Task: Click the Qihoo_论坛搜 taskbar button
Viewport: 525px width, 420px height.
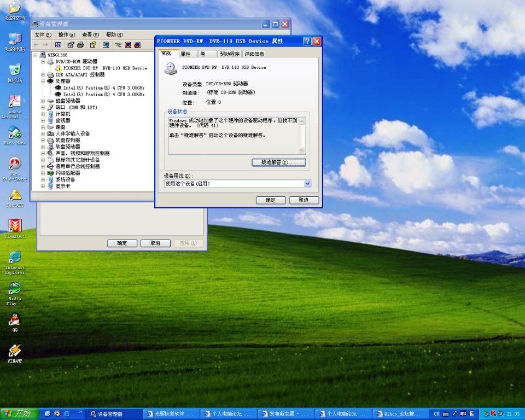Action: coord(401,414)
